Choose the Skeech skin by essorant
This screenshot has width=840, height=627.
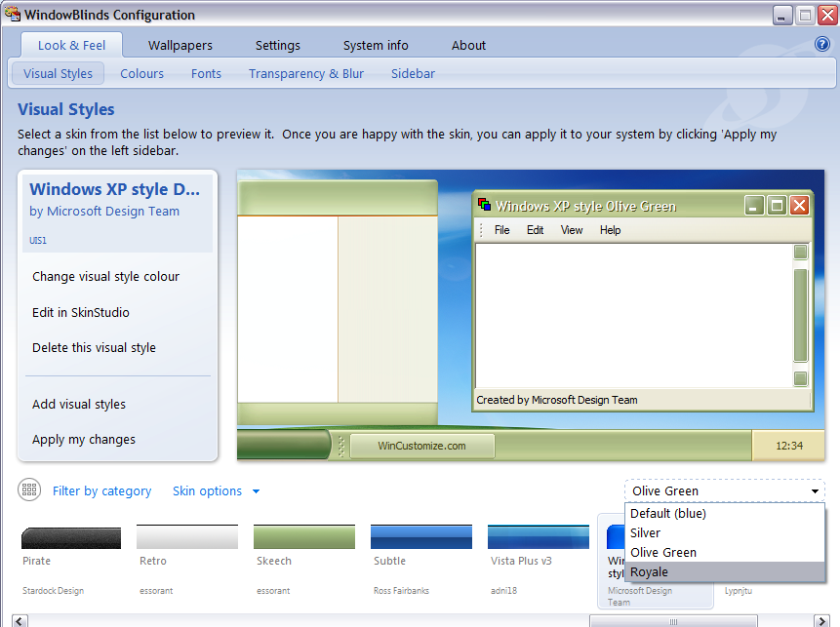[x=303, y=537]
